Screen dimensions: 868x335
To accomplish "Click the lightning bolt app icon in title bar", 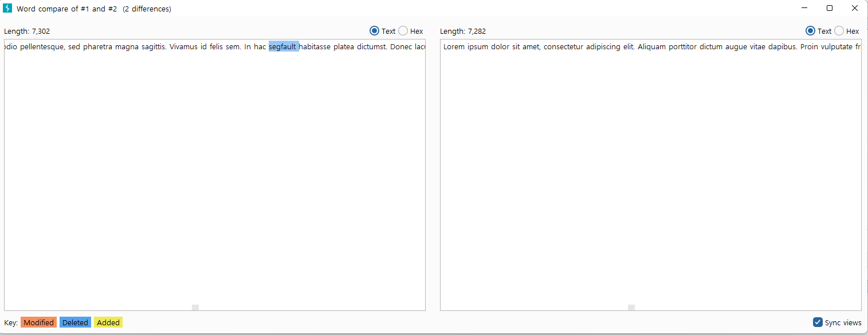I will (x=7, y=9).
